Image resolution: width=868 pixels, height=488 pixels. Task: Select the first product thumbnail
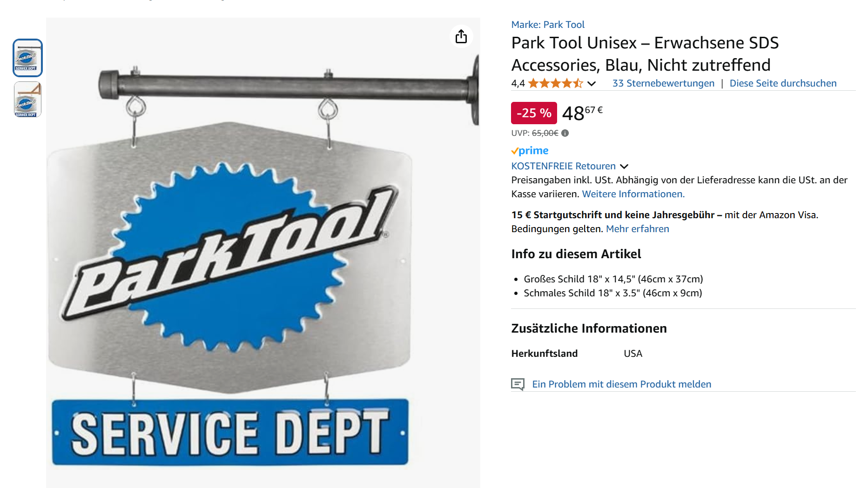27,58
